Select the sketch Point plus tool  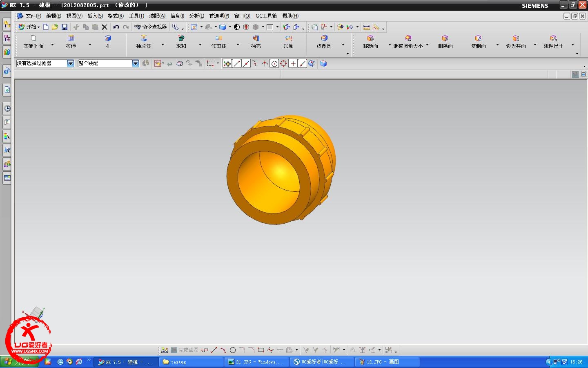(280, 350)
